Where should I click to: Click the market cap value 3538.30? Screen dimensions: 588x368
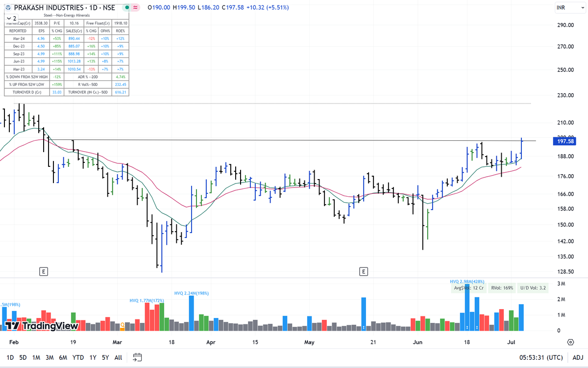click(42, 23)
